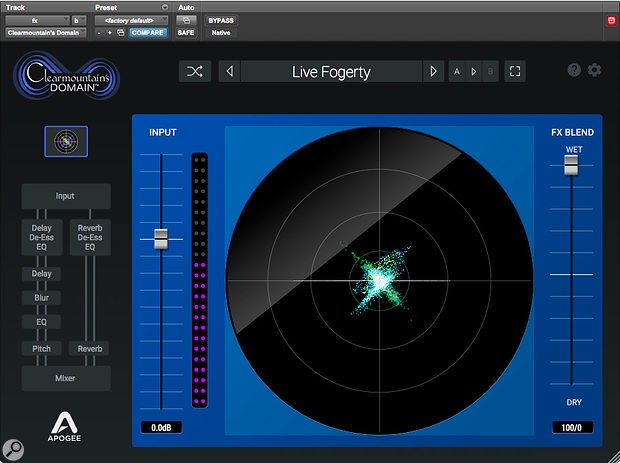Click the 0.0dB input value field
The width and height of the screenshot is (620, 463).
coord(161,427)
